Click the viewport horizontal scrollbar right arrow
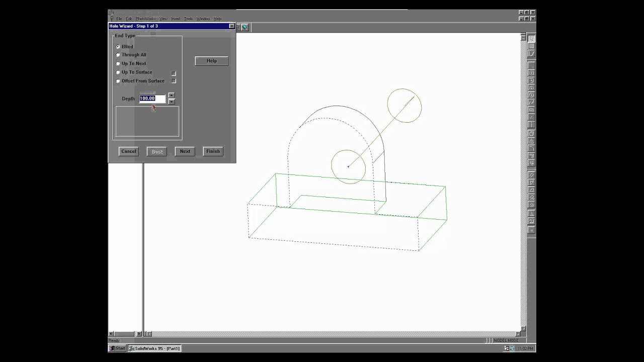This screenshot has height=362, width=644. click(518, 333)
